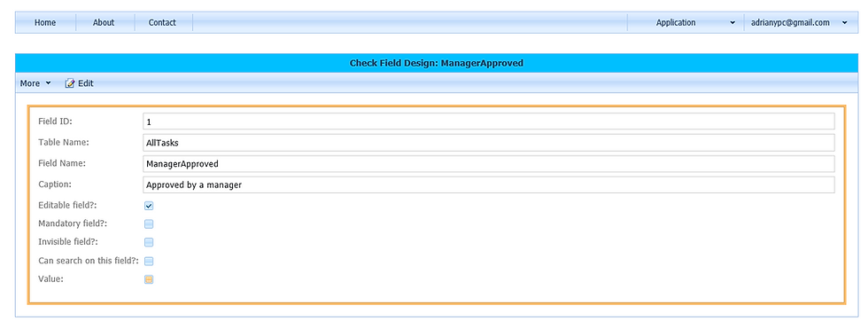Image resolution: width=868 pixels, height=329 pixels.
Task: Toggle the Editable field checkbox
Action: [149, 206]
